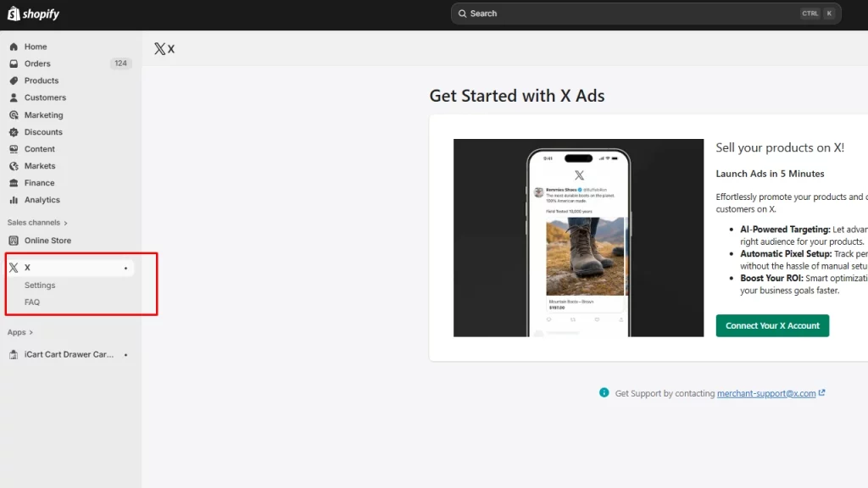Open merchant-support@x.com email link
Screen dimensions: 868x488
pos(766,393)
